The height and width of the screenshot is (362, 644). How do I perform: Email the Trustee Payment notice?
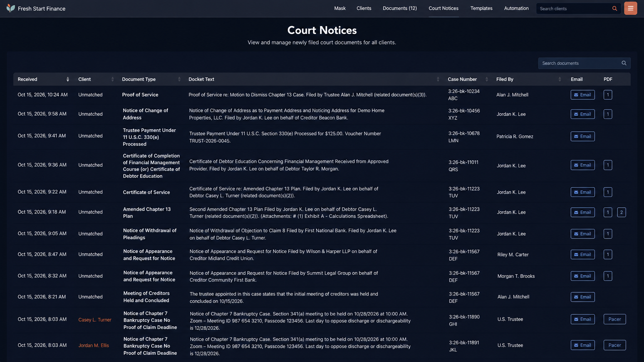(582, 137)
